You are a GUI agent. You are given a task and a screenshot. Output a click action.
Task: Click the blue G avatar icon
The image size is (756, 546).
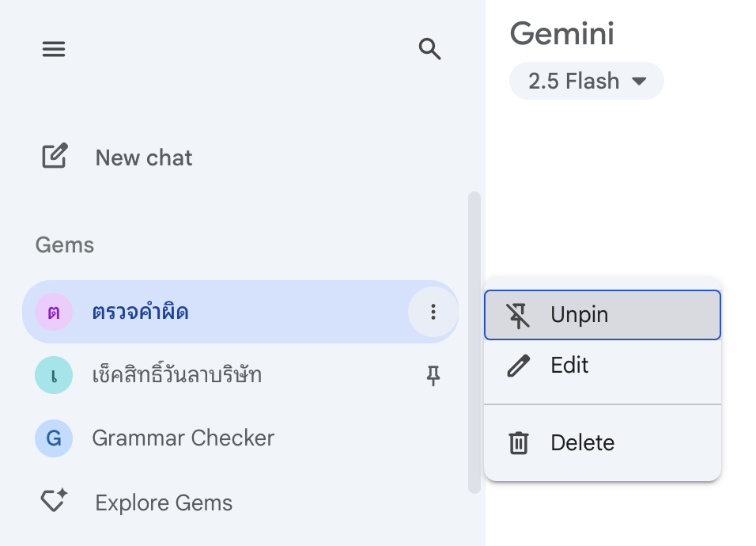click(54, 438)
